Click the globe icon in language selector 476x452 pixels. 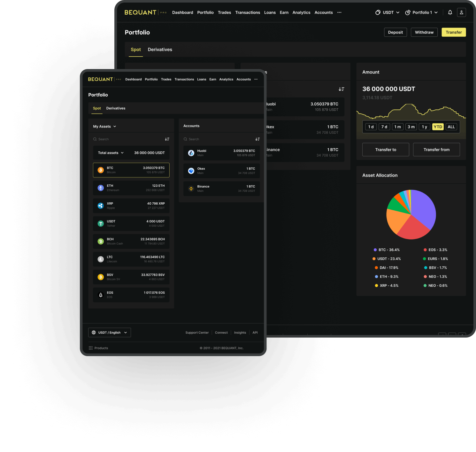tap(94, 332)
